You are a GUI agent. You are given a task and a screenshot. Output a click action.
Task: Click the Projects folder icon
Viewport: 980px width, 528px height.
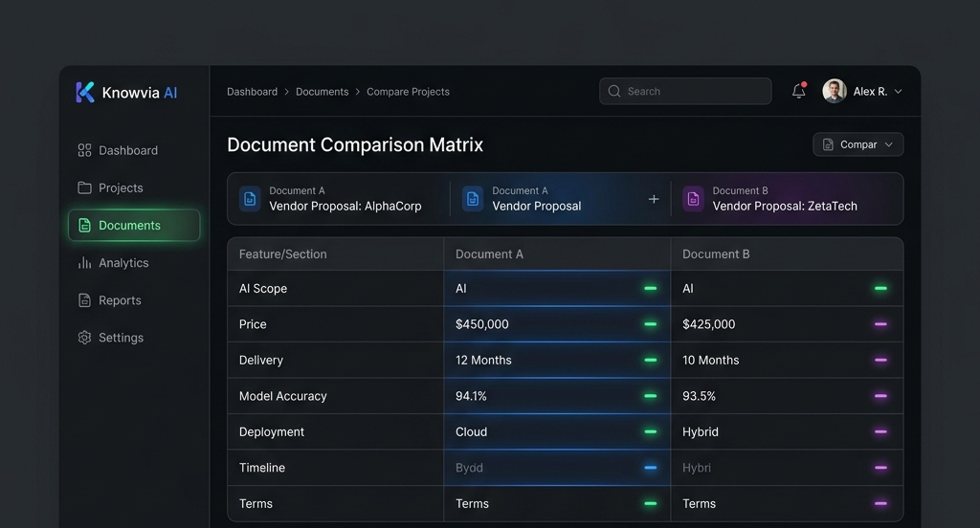point(84,188)
